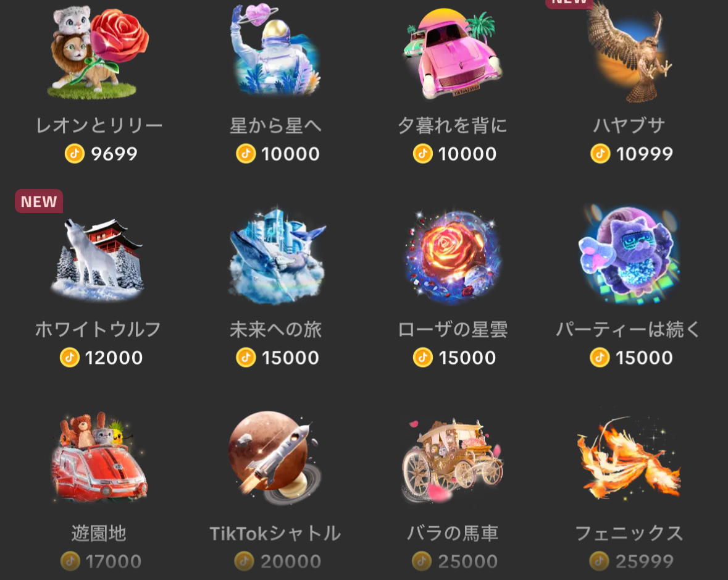
Task: Pick the パーティーは続く purple cat gift
Action: (629, 254)
